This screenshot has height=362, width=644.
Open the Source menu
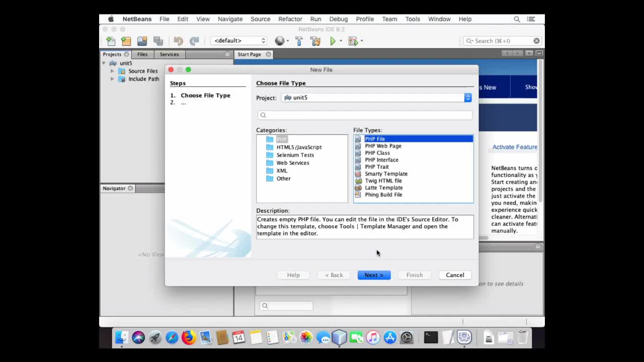pos(260,19)
